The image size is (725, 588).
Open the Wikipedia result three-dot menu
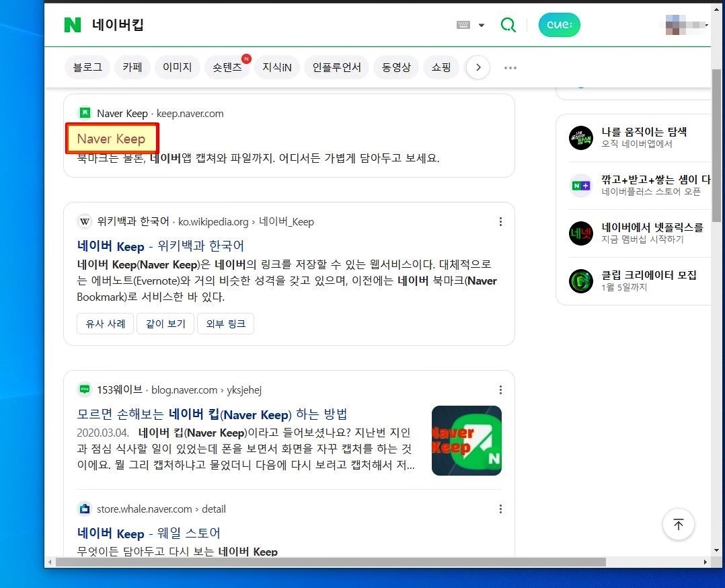pyautogui.click(x=500, y=221)
